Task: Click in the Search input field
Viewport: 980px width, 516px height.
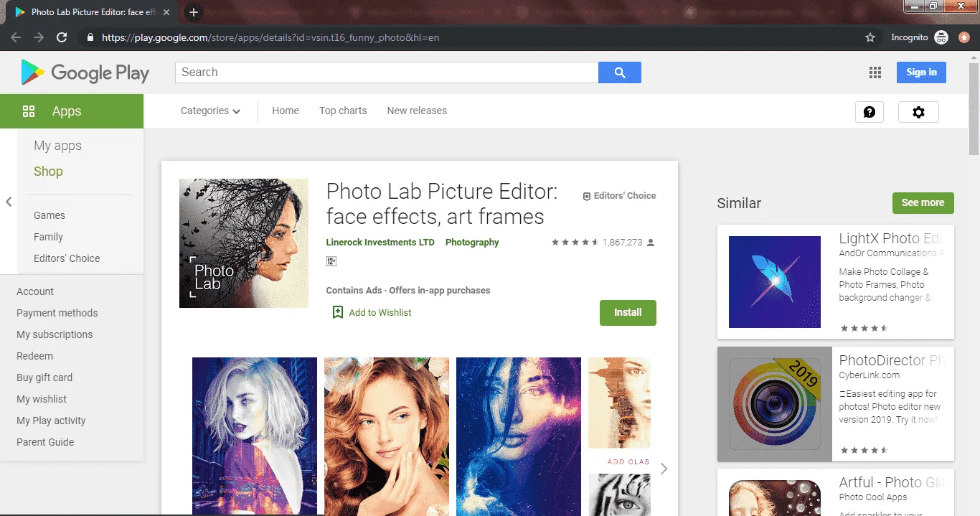Action: (x=387, y=72)
